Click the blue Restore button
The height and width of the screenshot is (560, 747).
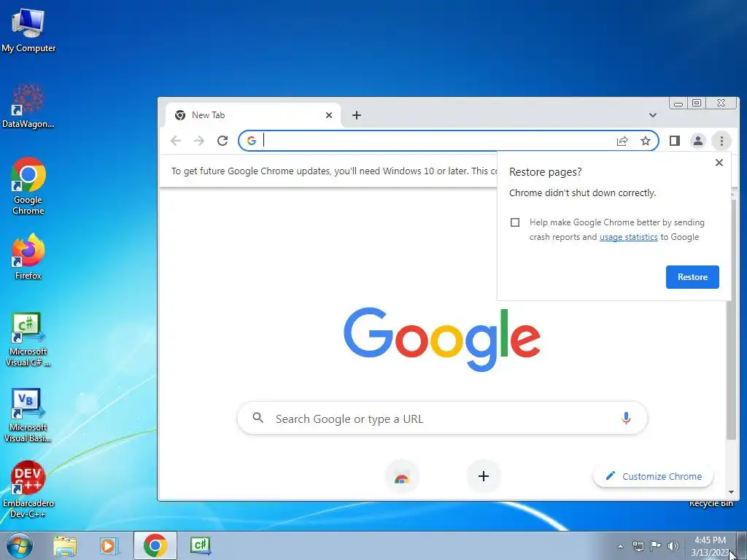[x=692, y=277]
